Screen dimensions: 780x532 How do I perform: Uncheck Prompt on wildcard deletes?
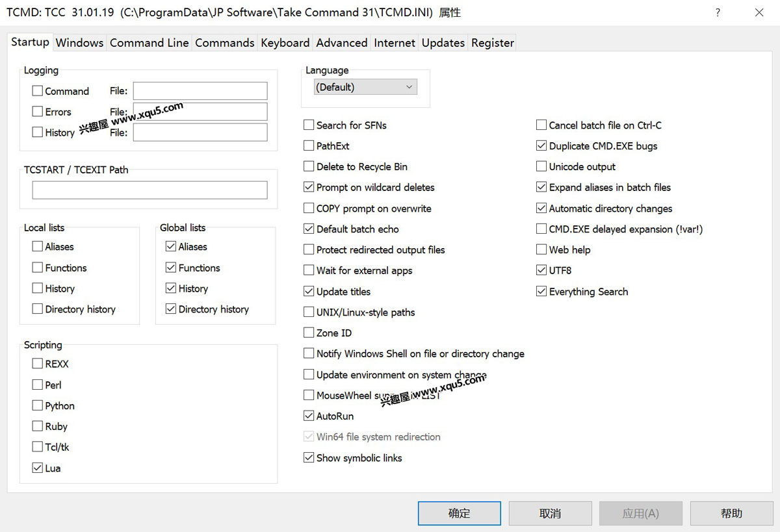click(x=309, y=187)
